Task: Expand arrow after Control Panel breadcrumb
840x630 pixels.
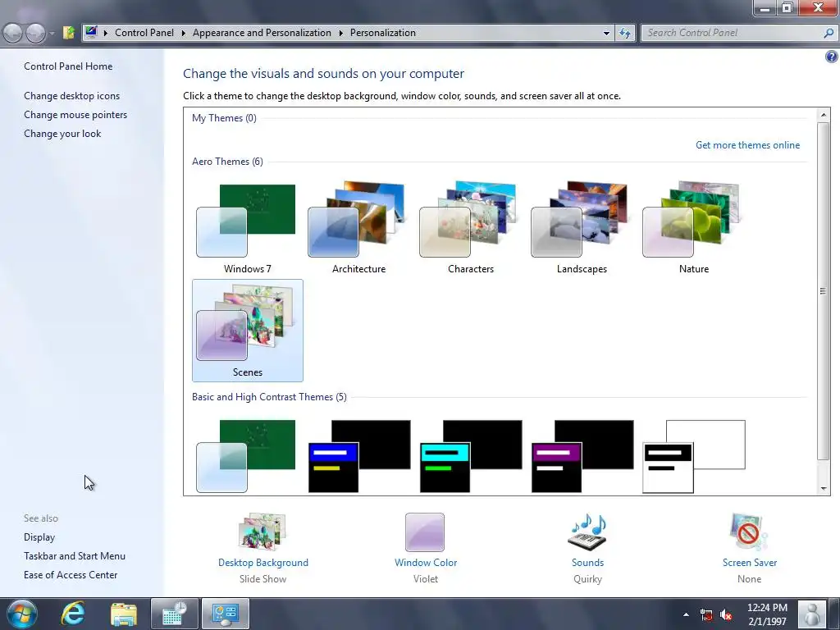Action: click(x=183, y=33)
